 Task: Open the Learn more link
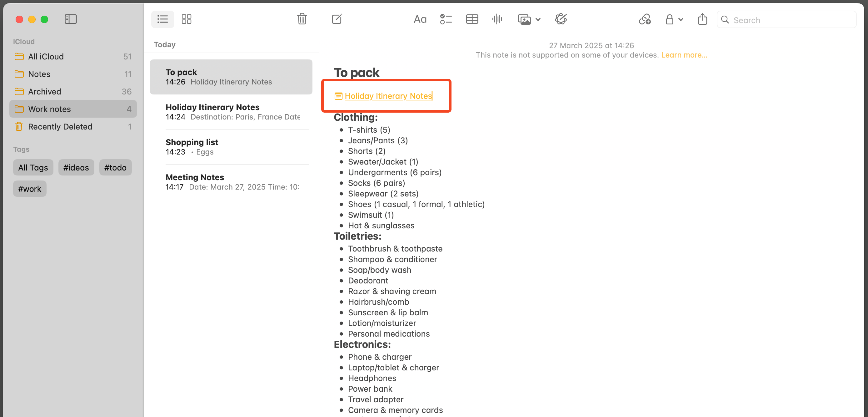[x=684, y=55]
